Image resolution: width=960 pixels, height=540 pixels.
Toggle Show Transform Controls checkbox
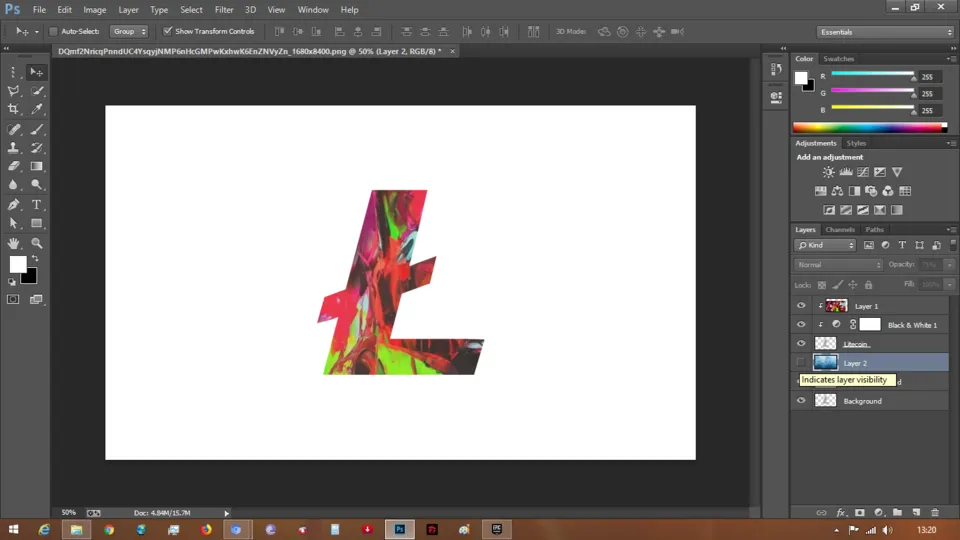point(167,31)
